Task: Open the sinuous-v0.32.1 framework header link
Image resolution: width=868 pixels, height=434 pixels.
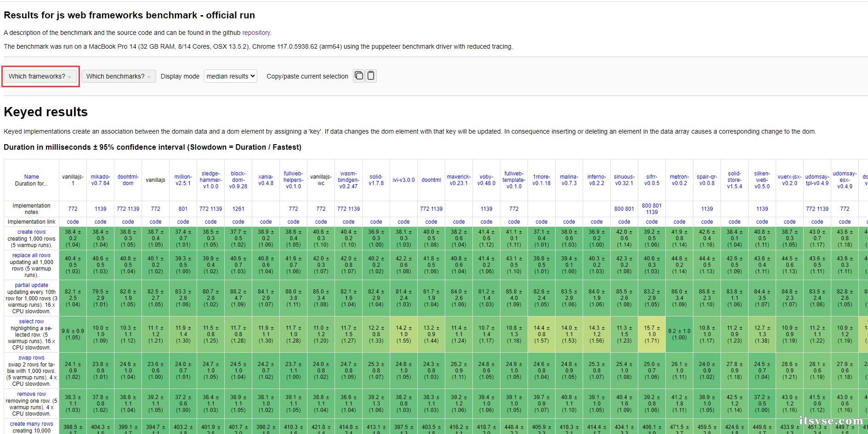Action: coord(624,180)
